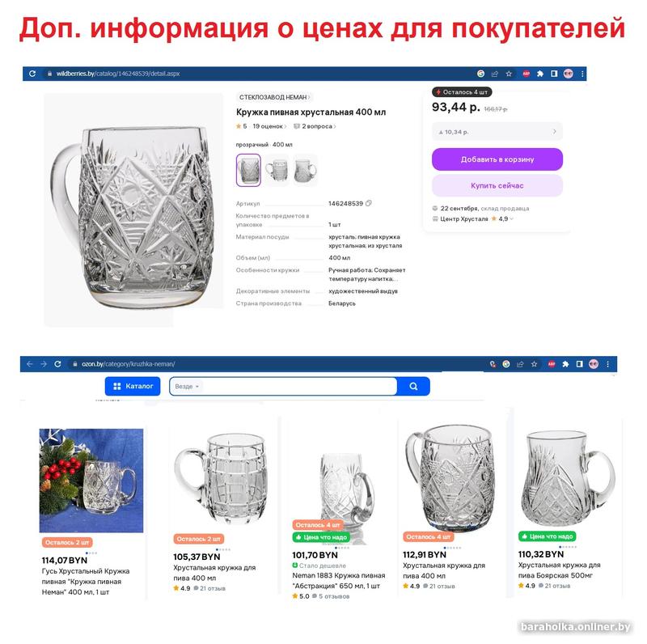The image size is (647, 644).
Task: Go back in the ozon.by browser window
Action: coord(29,364)
